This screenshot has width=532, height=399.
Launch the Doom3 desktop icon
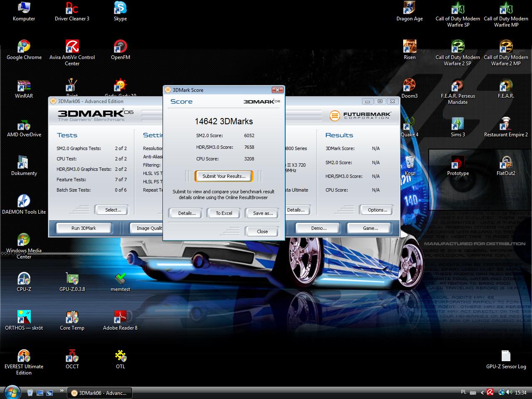pos(409,89)
